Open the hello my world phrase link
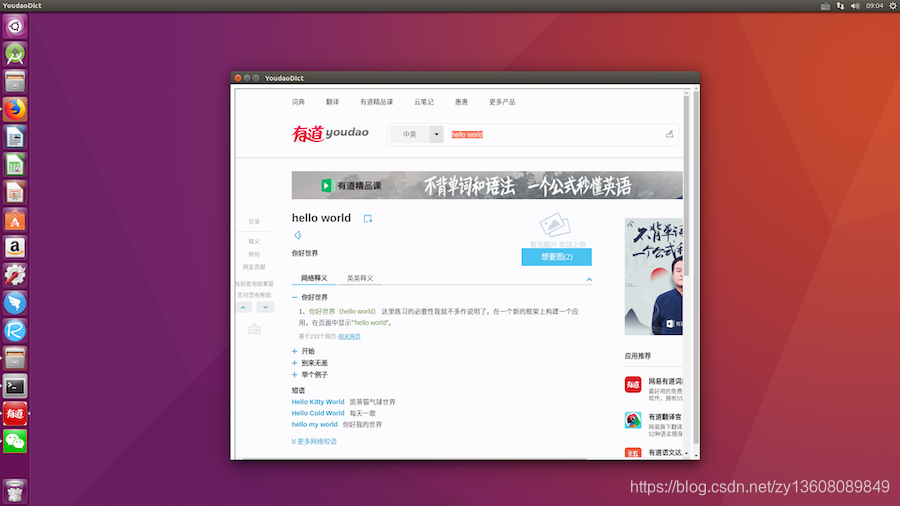Viewport: 900px width, 506px height. (315, 425)
